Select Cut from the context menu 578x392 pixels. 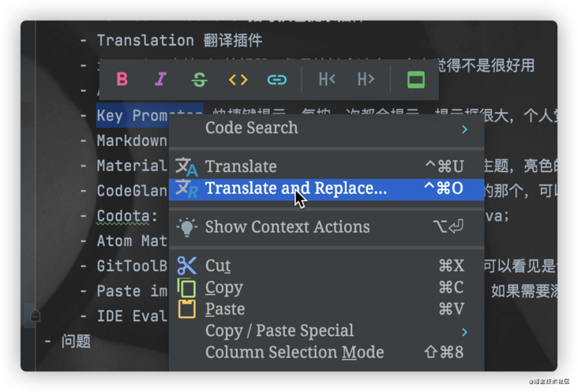(326, 265)
